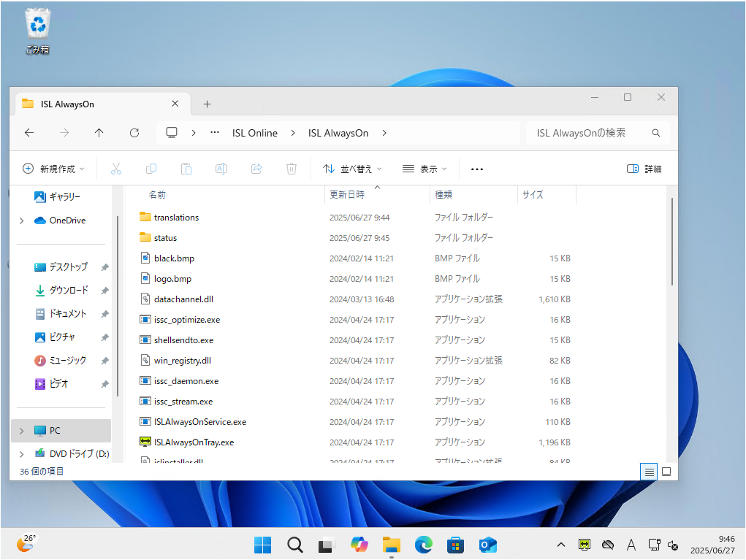Select datachannel.dll file
The height and width of the screenshot is (560, 746).
[183, 299]
